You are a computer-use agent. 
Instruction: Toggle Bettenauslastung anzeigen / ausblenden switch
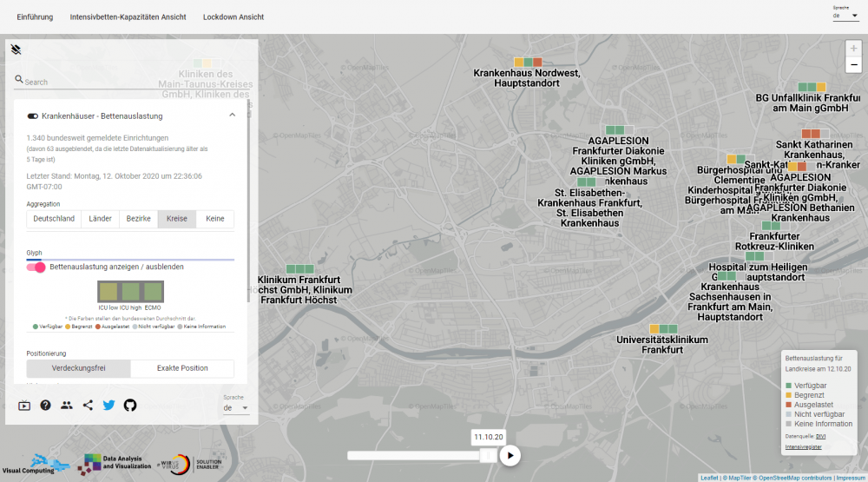pos(36,267)
